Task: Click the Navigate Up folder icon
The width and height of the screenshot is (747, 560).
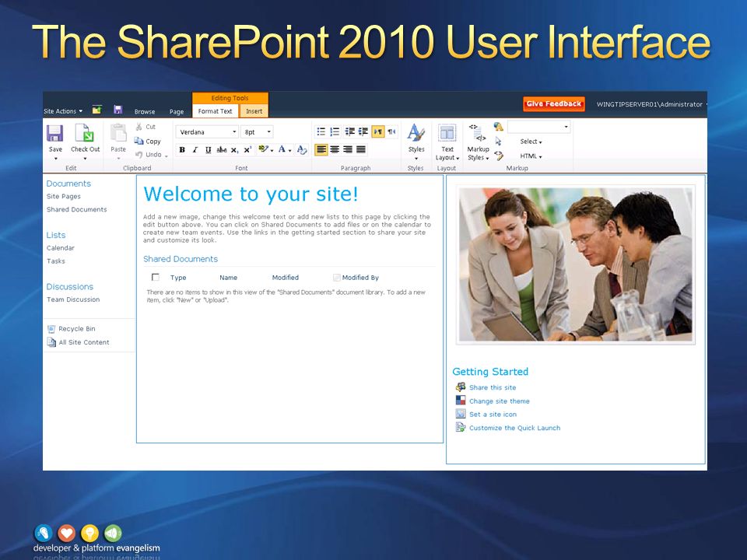Action: (x=96, y=110)
